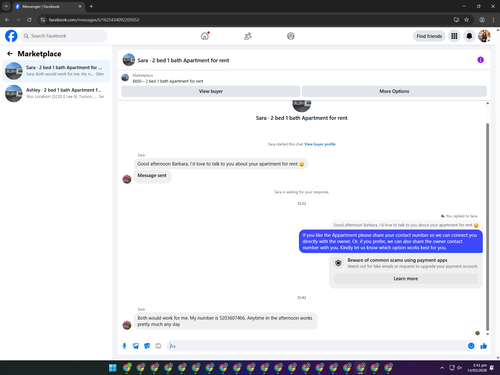Screen dimensions: 500x375
Task: Click the blue sent message about contact number
Action: pyautogui.click(x=391, y=241)
